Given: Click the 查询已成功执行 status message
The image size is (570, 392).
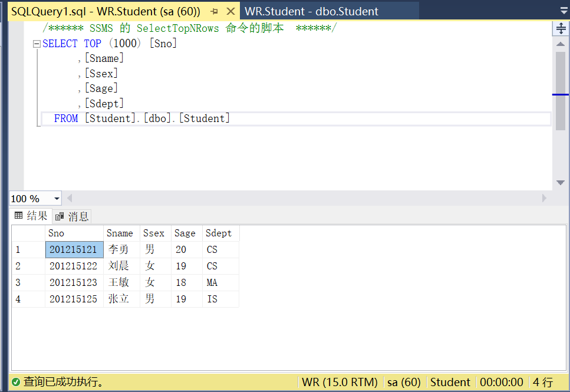Looking at the screenshot, I should coord(64,382).
